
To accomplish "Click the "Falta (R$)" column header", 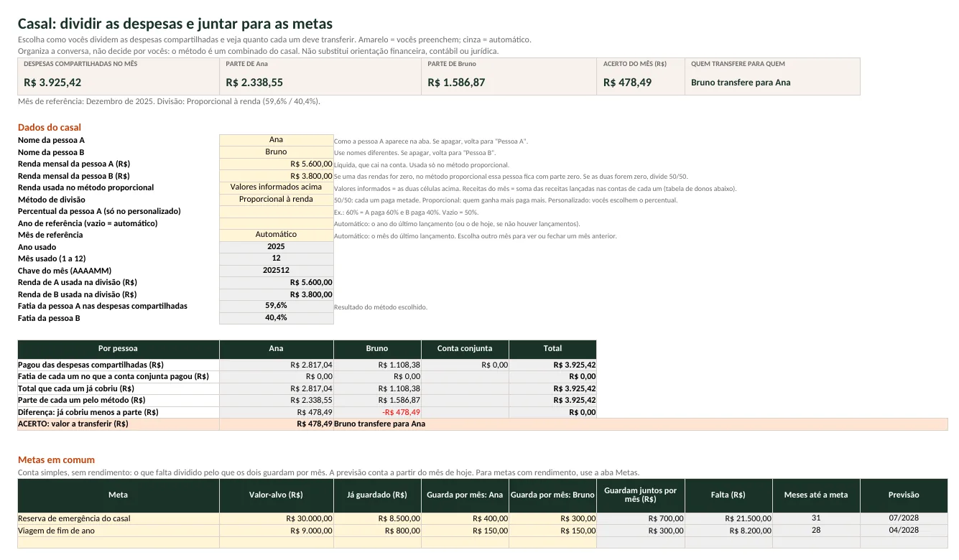I will pos(728,495).
